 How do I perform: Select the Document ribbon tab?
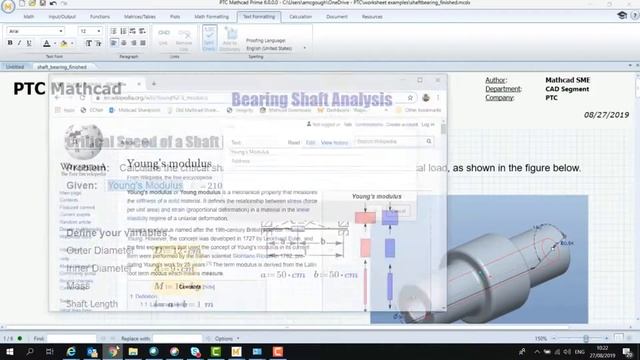[x=337, y=17]
